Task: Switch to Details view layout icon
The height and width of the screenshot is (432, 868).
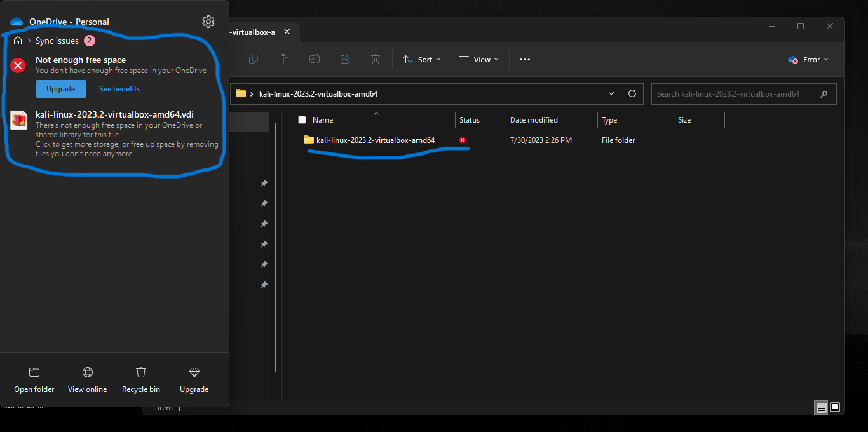Action: click(x=822, y=407)
